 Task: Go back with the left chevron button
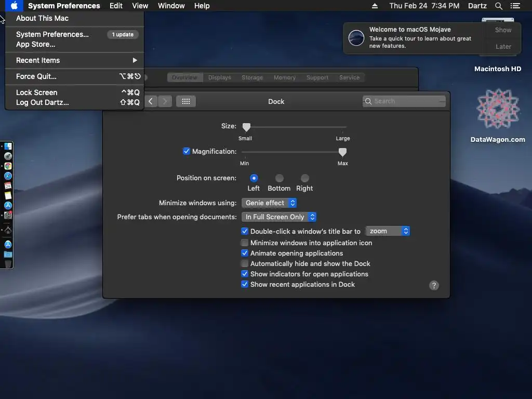pyautogui.click(x=151, y=101)
